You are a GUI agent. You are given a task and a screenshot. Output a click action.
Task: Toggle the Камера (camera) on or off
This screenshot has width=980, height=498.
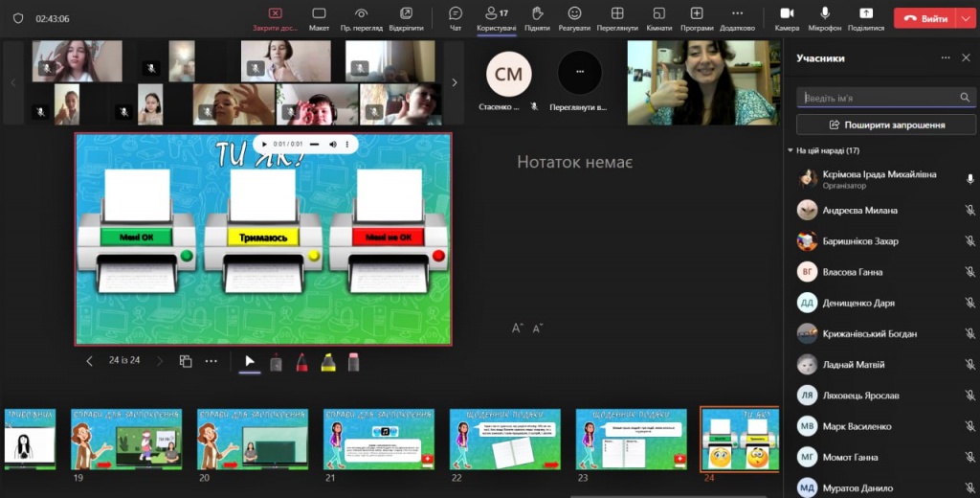click(x=787, y=18)
